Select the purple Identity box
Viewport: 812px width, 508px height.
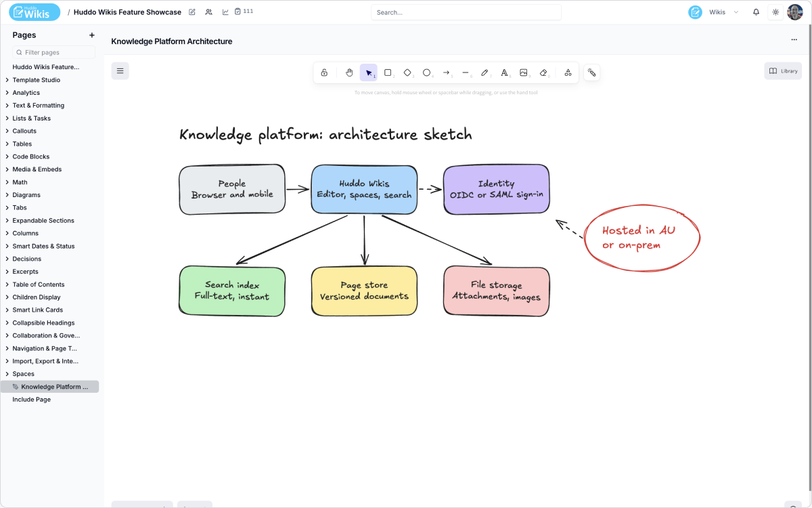click(496, 190)
